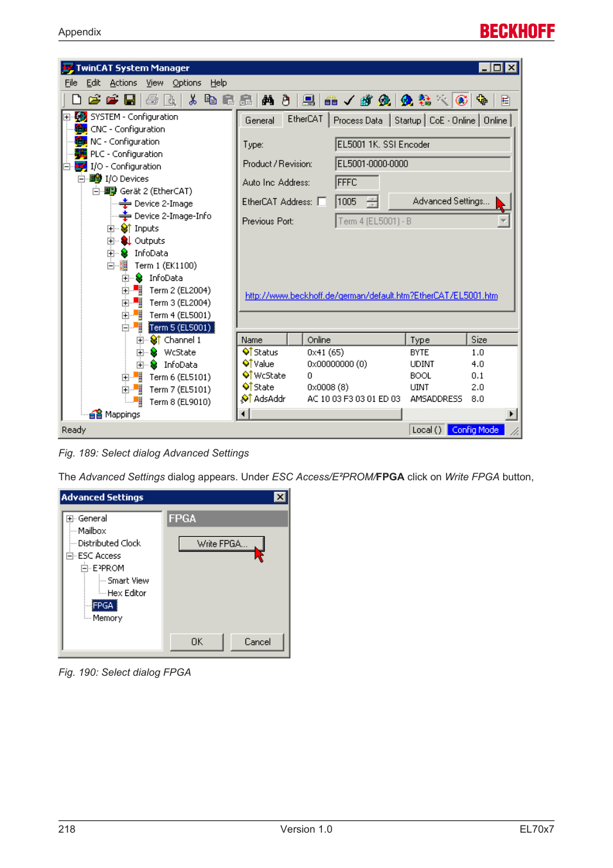This screenshot has height=868, width=613.
Task: Click the Toggle Free Run icon
Action: [x=461, y=100]
